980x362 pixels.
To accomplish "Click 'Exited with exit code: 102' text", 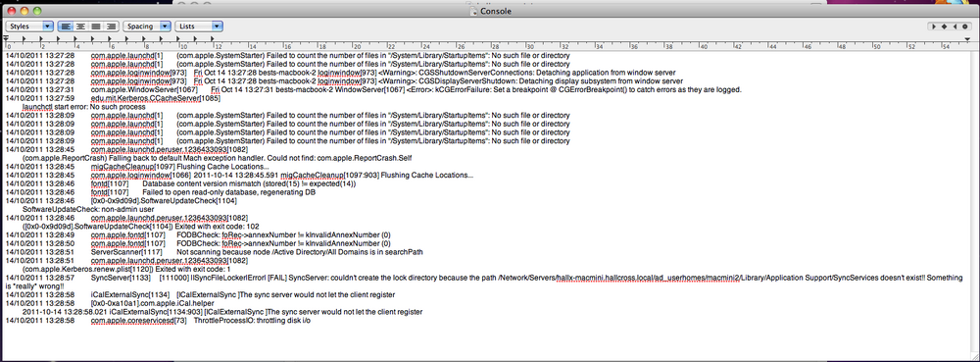I will [x=216, y=227].
